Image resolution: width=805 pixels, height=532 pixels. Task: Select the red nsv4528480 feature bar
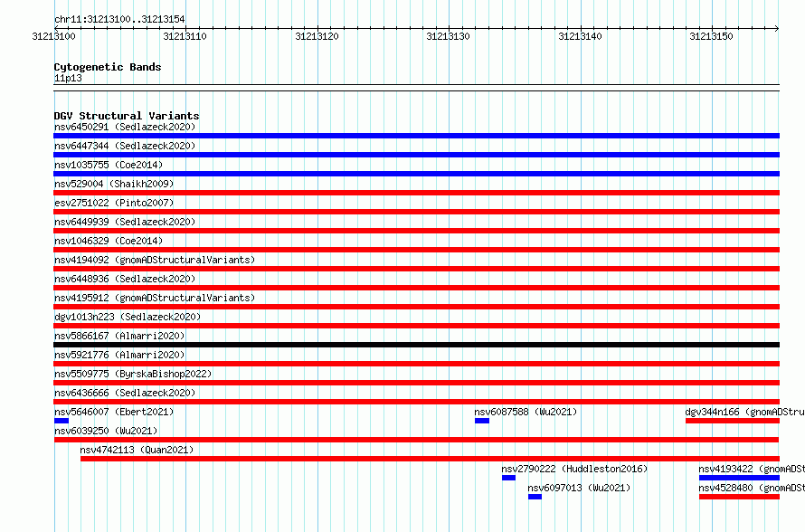coord(739,497)
